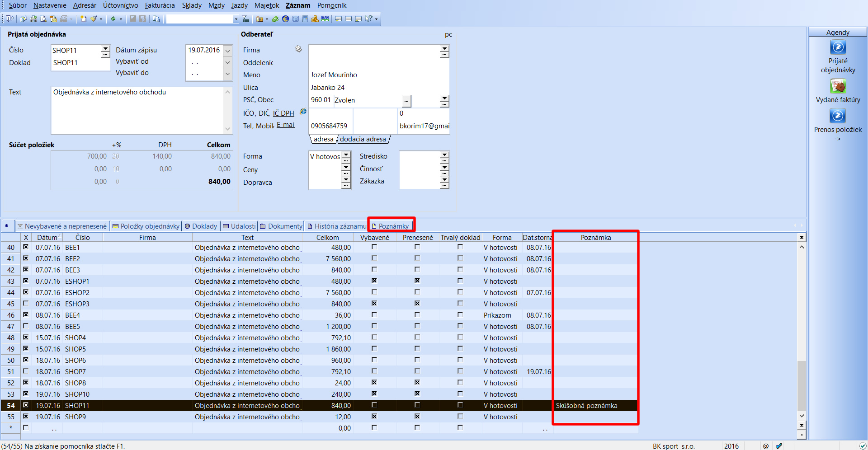Viewport: 868px width, 450px height.
Task: Click the yellow note panel toolbar icon
Action: tap(338, 19)
